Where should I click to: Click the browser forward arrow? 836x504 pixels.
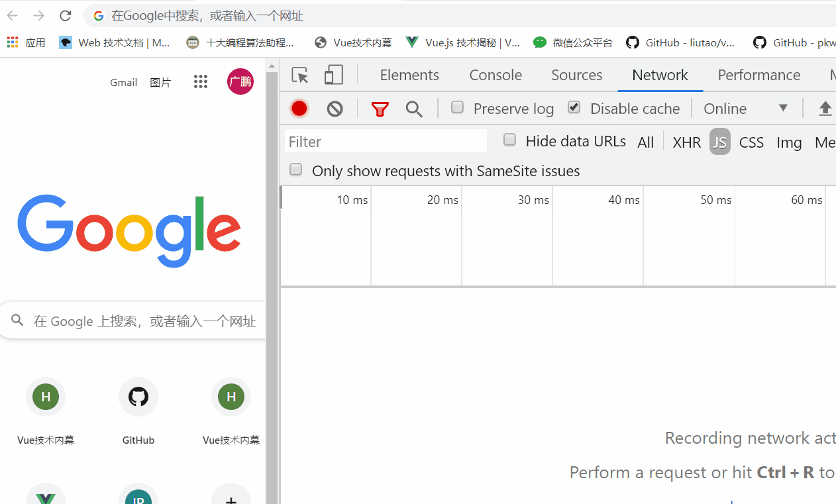click(39, 15)
